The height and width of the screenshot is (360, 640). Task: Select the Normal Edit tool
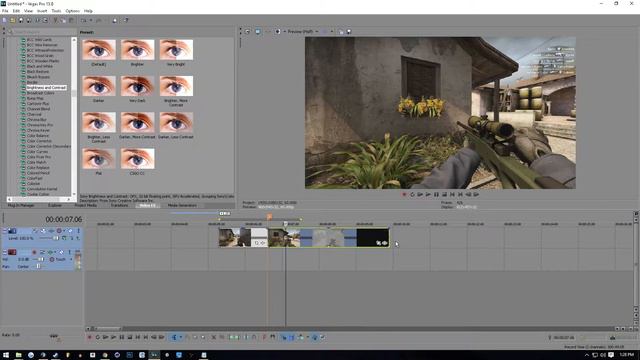point(174,337)
